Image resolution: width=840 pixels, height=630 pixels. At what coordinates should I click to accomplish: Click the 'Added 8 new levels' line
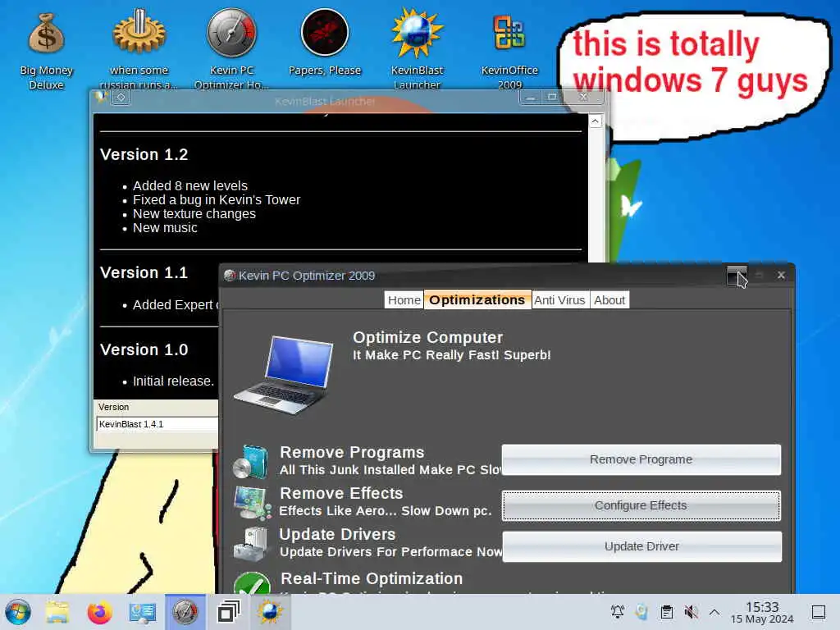(190, 186)
